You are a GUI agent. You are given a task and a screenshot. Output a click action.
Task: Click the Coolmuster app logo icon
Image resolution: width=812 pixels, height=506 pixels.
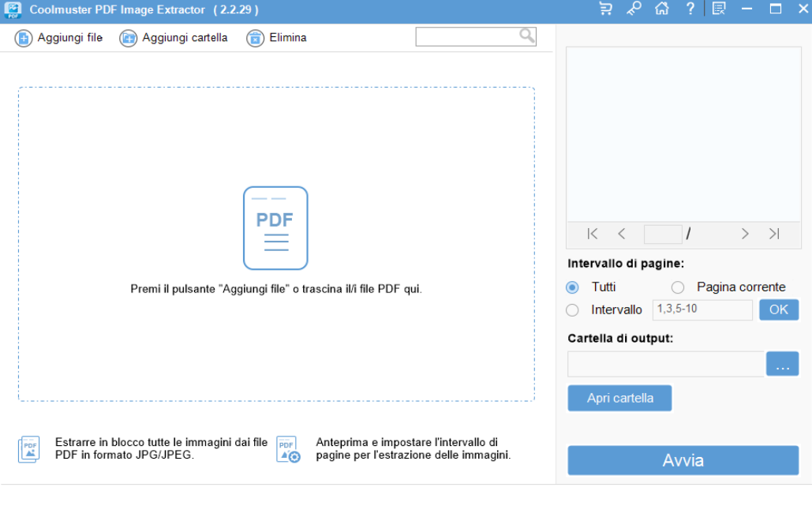point(13,9)
